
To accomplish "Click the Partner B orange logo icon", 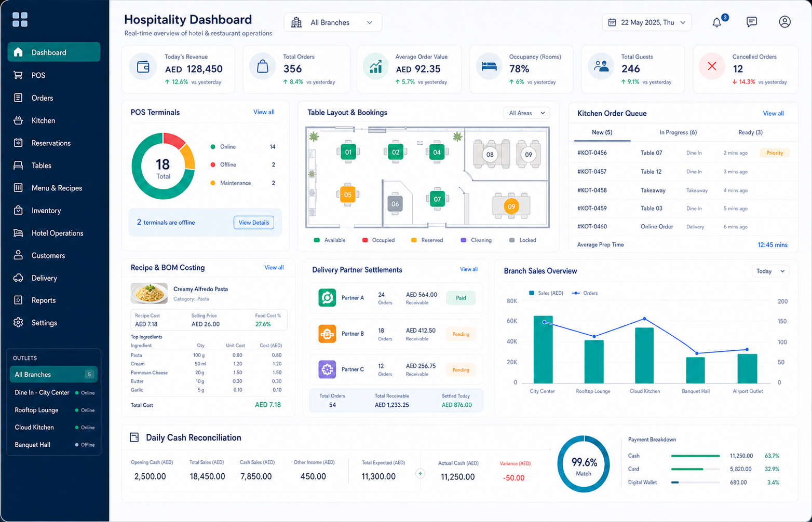I will click(x=327, y=334).
